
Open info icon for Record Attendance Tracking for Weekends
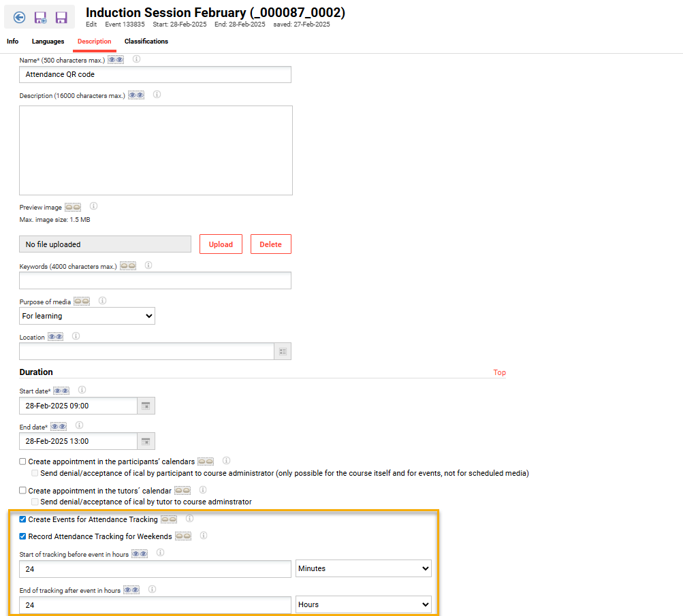coord(204,536)
